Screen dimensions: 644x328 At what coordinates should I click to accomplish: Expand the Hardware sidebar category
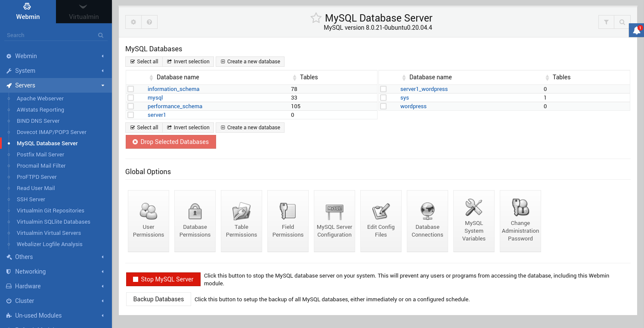tap(56, 286)
